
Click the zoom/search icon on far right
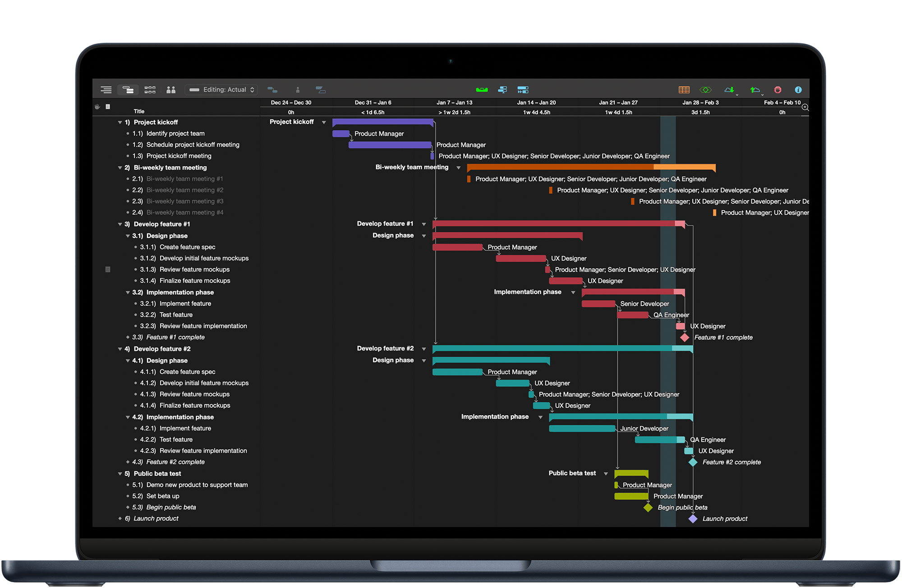click(804, 106)
